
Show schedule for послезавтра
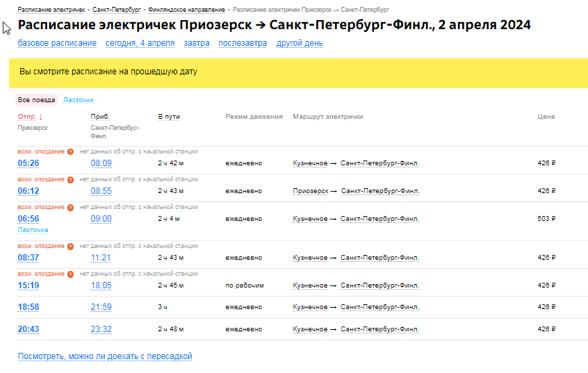click(x=242, y=43)
